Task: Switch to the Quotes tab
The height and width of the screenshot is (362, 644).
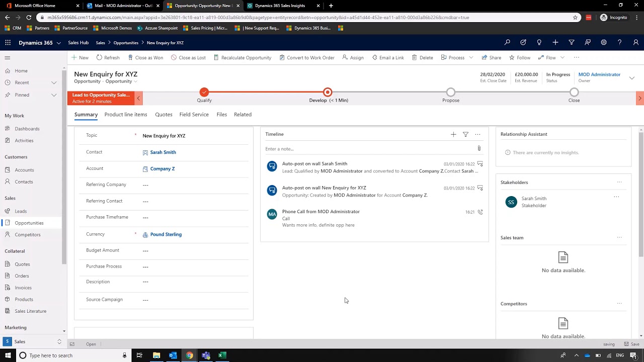Action: [164, 115]
